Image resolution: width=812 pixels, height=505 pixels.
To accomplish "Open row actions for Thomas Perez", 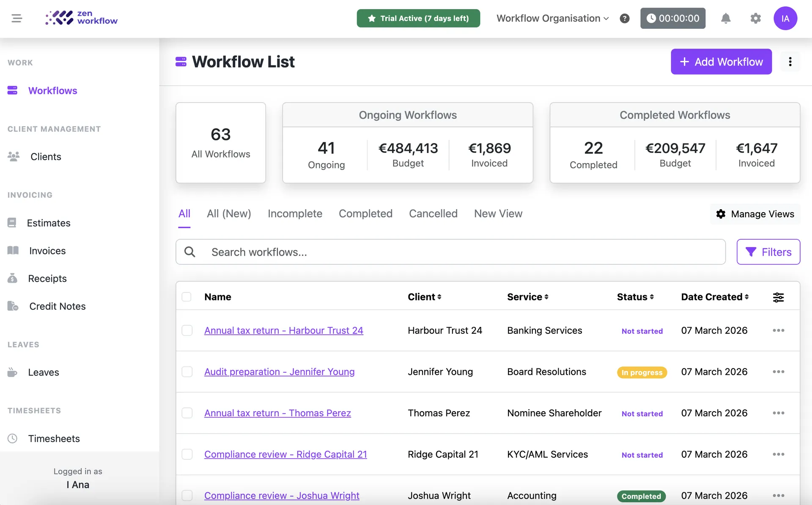I will pos(778,413).
